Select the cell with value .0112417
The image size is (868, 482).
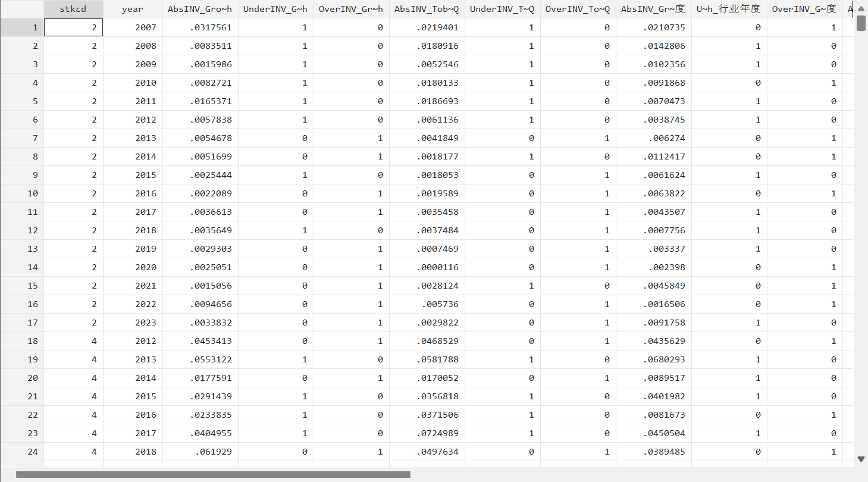(x=654, y=157)
